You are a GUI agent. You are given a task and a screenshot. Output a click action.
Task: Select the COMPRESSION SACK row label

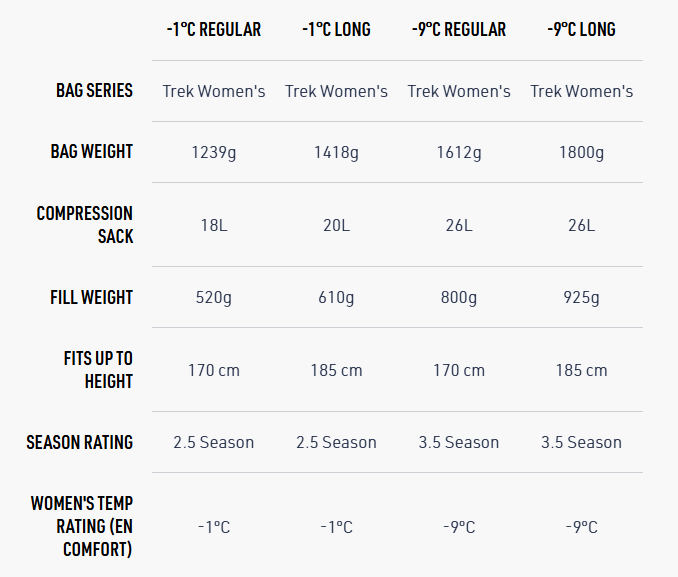tap(85, 225)
